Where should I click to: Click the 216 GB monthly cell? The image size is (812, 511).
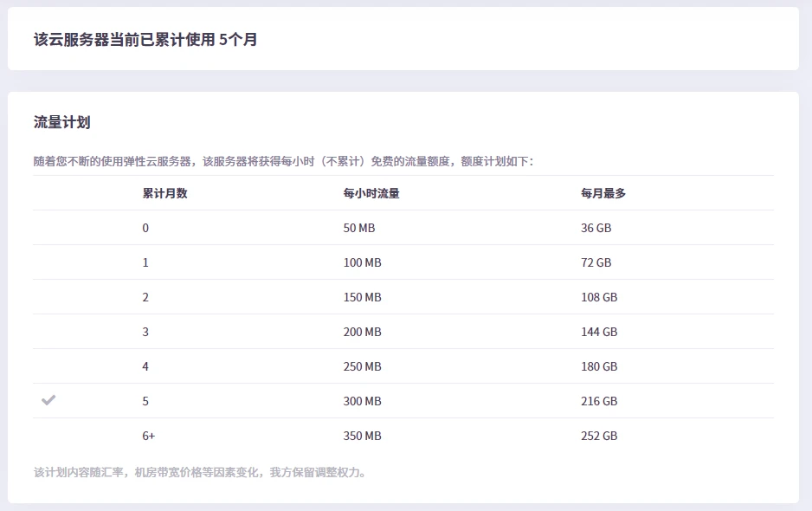(599, 401)
